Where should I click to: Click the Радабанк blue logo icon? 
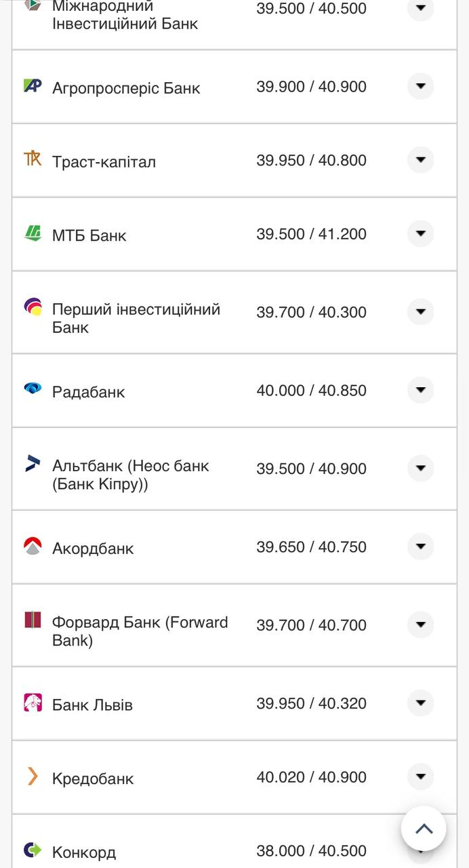click(x=33, y=389)
